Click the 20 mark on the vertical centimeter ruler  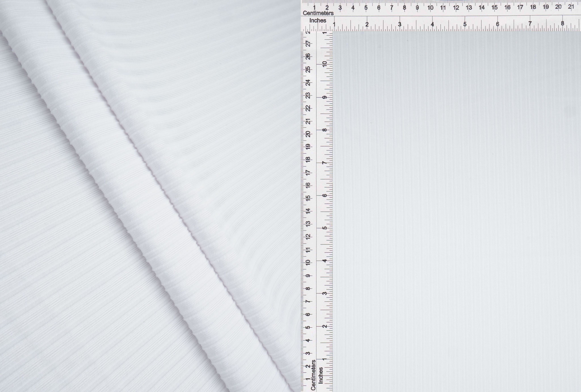click(x=308, y=134)
